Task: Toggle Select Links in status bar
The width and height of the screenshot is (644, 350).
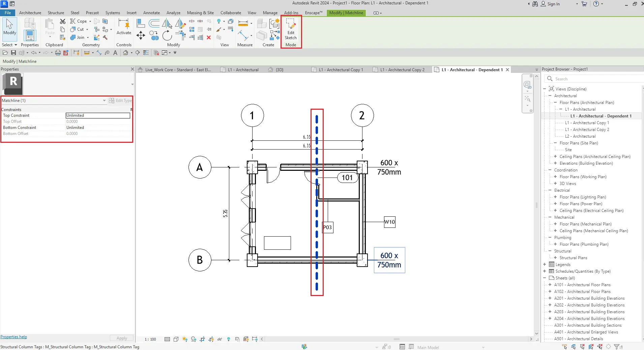Action: click(564, 347)
